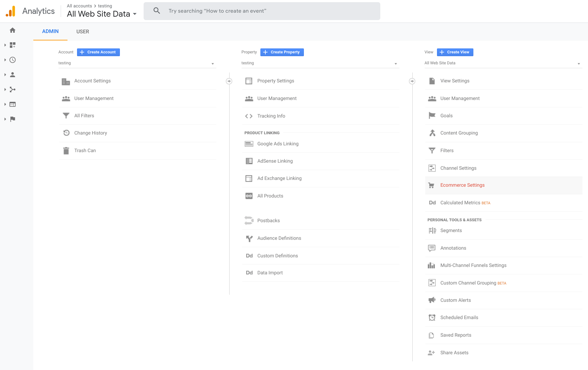Click the arrow button between Property and View
588x370 pixels.
tap(412, 81)
